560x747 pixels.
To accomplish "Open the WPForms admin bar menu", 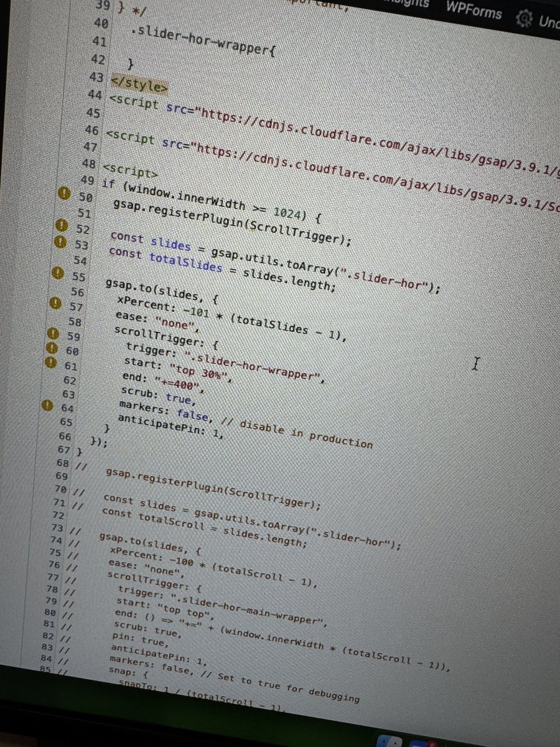I will point(474,11).
